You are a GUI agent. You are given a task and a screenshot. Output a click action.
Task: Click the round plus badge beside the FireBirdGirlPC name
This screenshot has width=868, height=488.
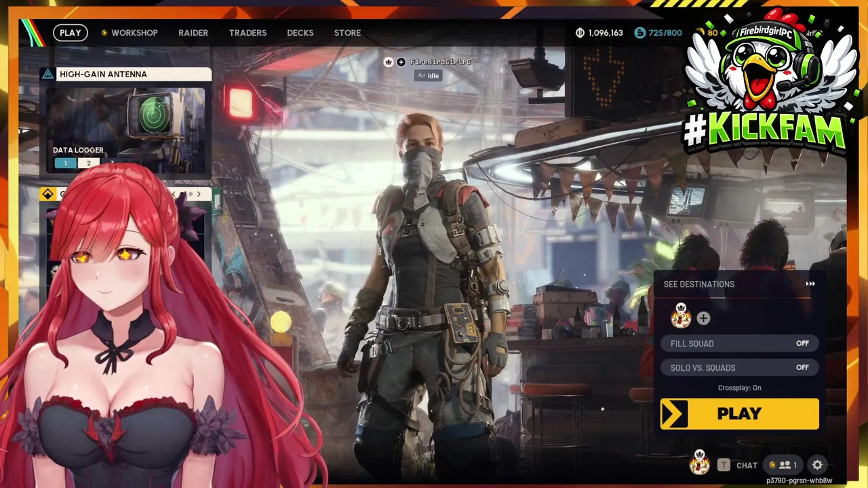click(401, 62)
